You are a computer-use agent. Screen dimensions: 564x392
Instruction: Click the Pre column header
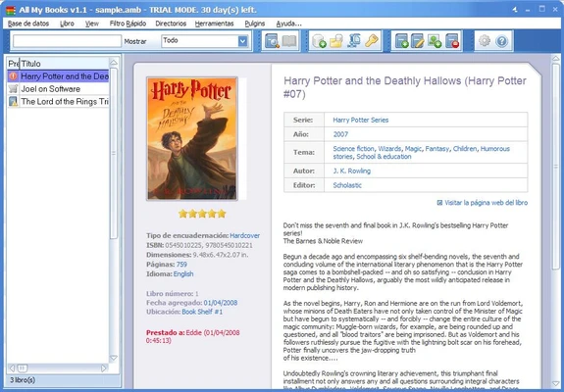point(14,64)
